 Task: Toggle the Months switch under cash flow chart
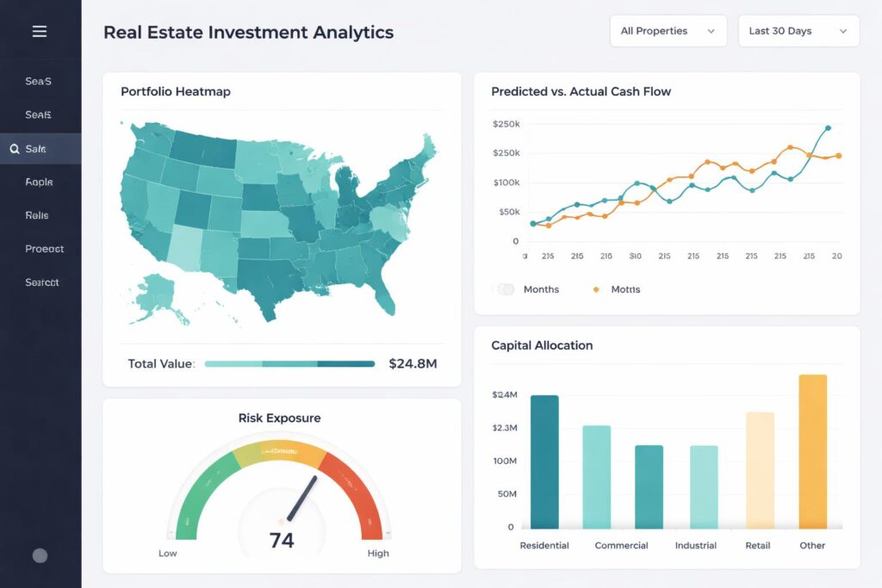click(506, 289)
